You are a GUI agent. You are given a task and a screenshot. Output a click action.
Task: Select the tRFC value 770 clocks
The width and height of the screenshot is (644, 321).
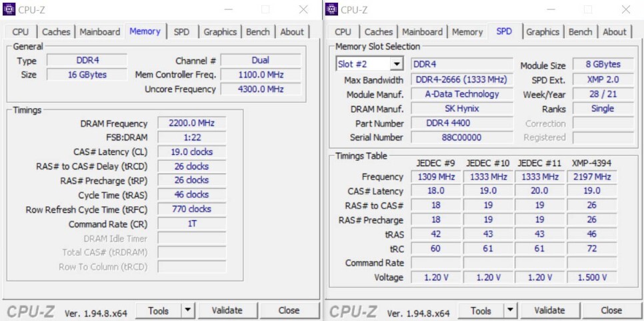pos(192,209)
